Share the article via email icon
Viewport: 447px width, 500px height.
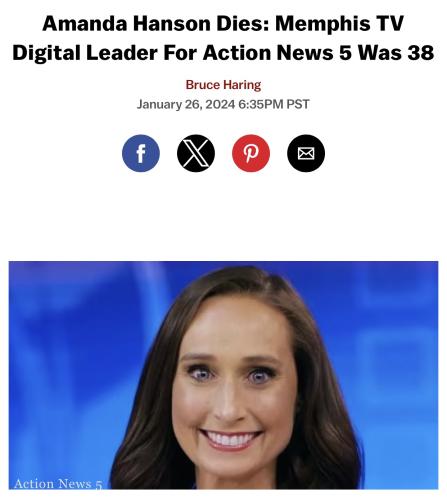(306, 153)
